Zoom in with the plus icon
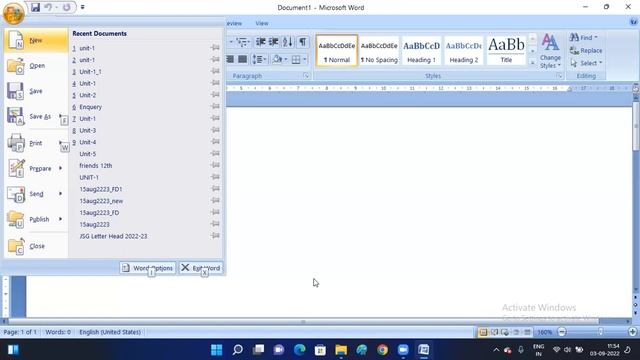This screenshot has height=360, width=640. click(x=633, y=332)
